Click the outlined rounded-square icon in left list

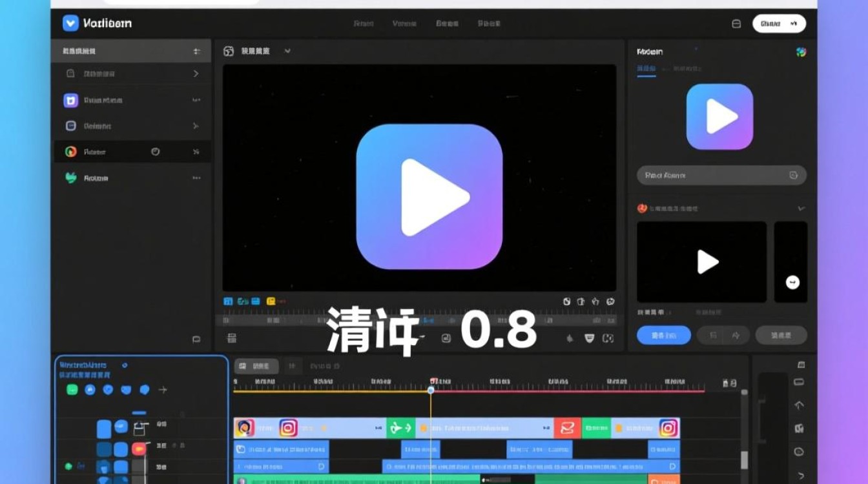coord(71,126)
